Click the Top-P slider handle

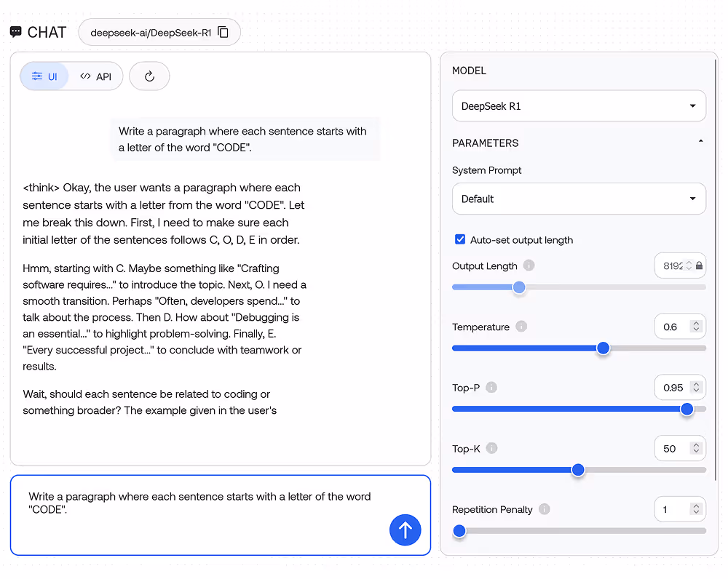click(x=687, y=410)
